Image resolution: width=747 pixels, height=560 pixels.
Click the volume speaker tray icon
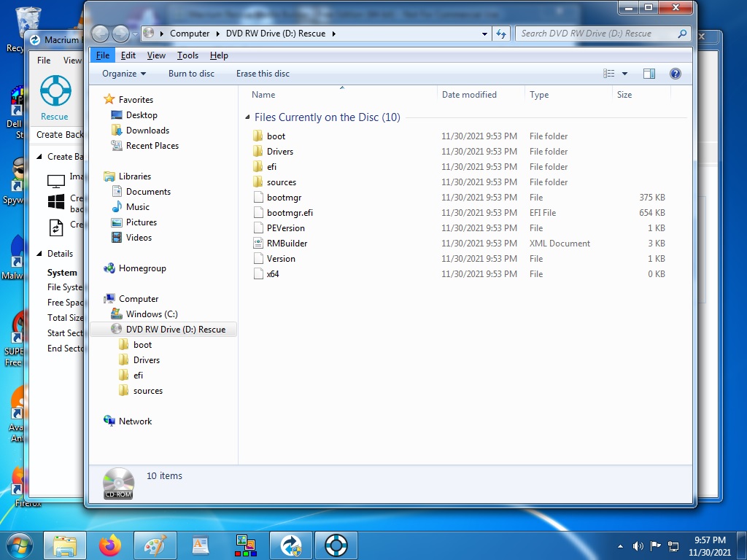638,545
